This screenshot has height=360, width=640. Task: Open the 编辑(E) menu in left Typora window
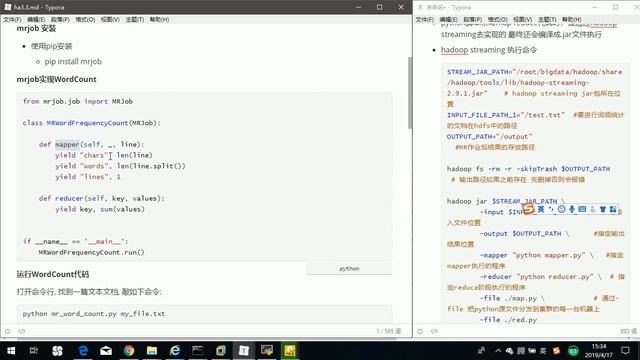pos(36,20)
